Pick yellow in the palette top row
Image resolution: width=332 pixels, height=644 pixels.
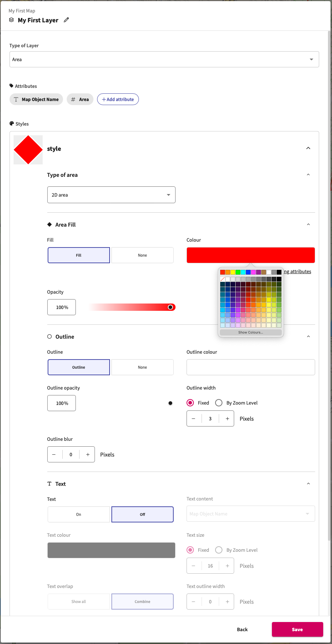(233, 272)
